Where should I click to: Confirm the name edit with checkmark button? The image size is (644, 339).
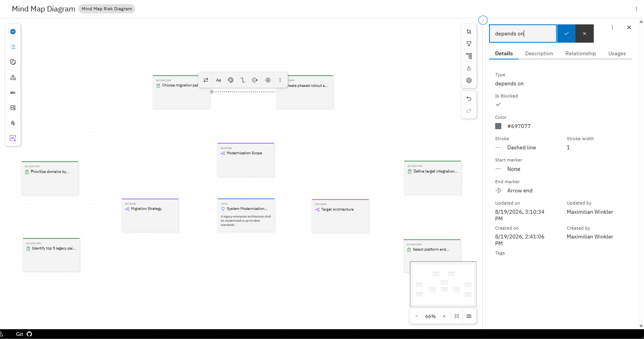566,34
